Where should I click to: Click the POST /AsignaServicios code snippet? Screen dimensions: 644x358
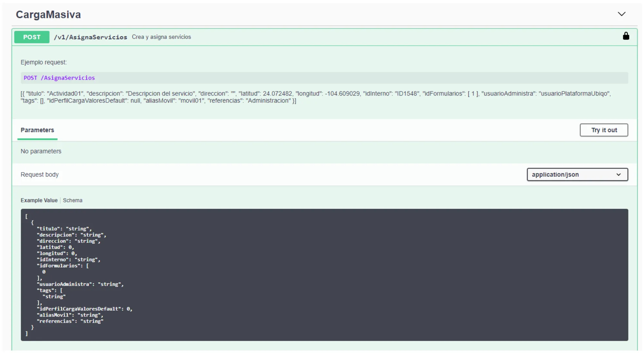point(59,78)
